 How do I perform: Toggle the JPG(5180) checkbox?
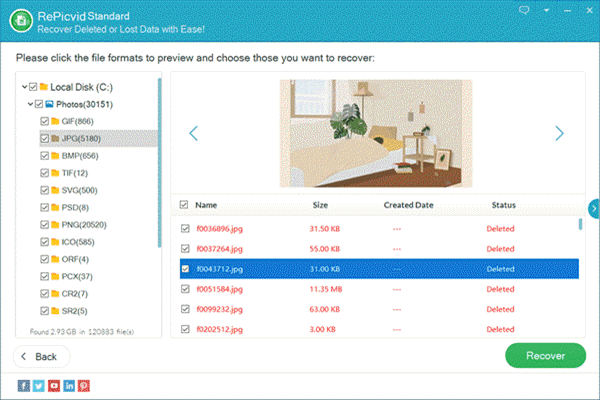(x=44, y=139)
